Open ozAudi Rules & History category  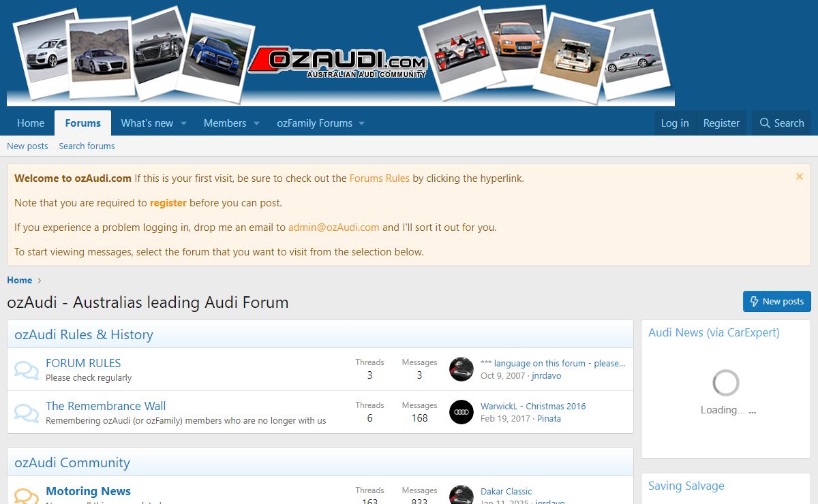click(x=84, y=334)
